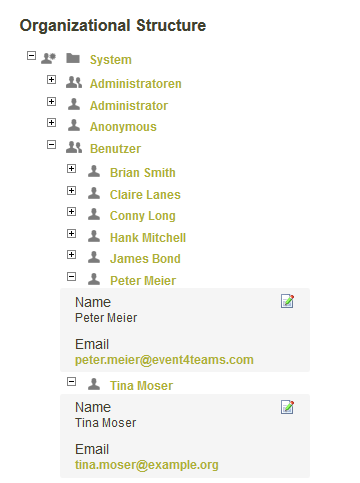Collapse Tina Moser details panel

71,381
